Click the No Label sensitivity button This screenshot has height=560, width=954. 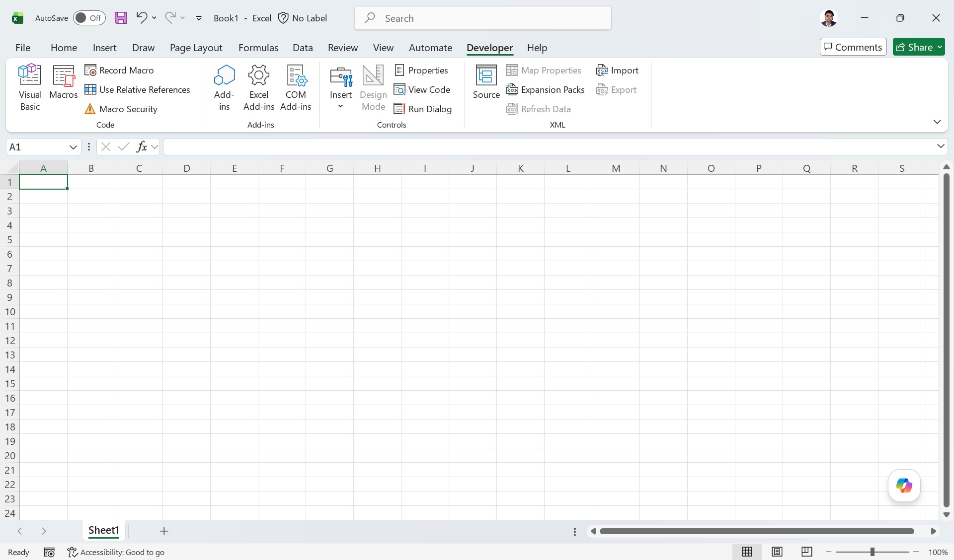point(302,18)
